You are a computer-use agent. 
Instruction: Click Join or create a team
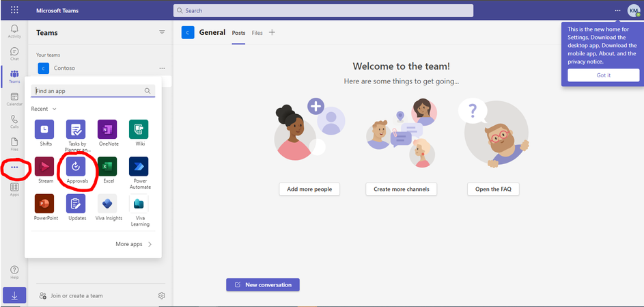click(70, 295)
